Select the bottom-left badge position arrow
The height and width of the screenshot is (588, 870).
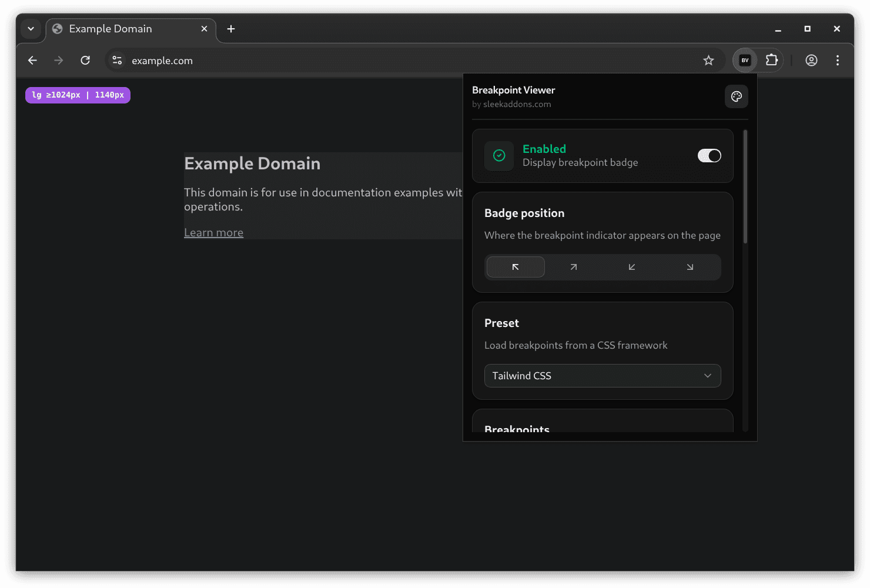pyautogui.click(x=631, y=267)
